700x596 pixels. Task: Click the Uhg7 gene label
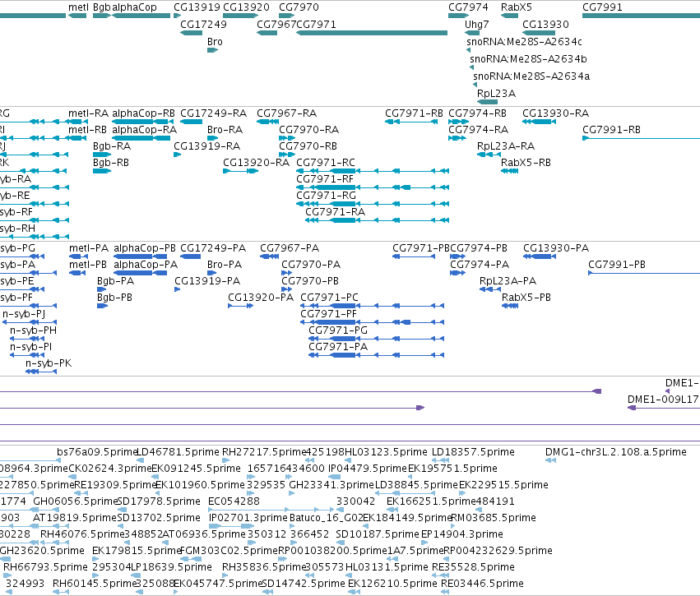tap(476, 24)
